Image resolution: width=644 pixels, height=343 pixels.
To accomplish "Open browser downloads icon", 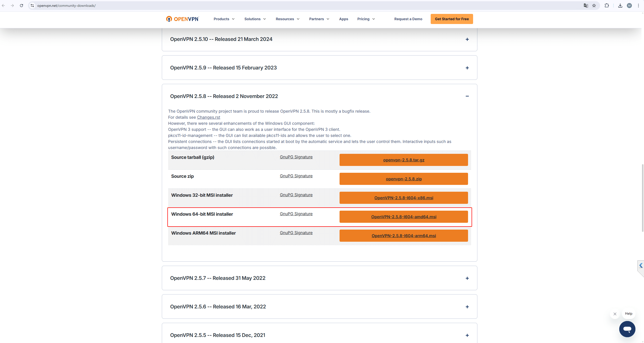I will pos(620,6).
